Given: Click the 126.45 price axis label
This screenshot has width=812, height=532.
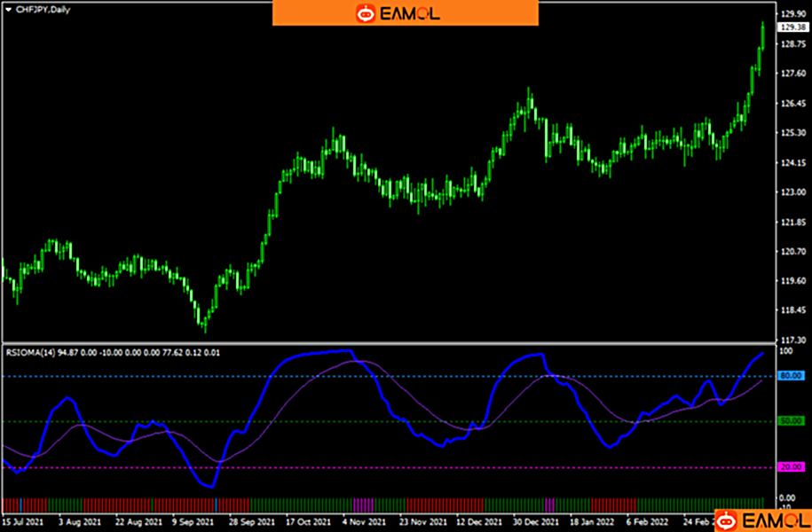Looking at the screenshot, I should [x=790, y=104].
